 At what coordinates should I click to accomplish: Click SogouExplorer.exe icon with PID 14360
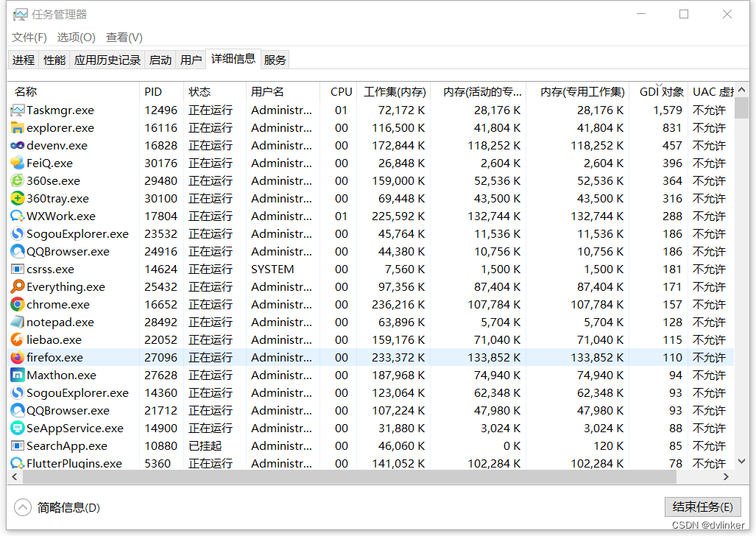[18, 392]
